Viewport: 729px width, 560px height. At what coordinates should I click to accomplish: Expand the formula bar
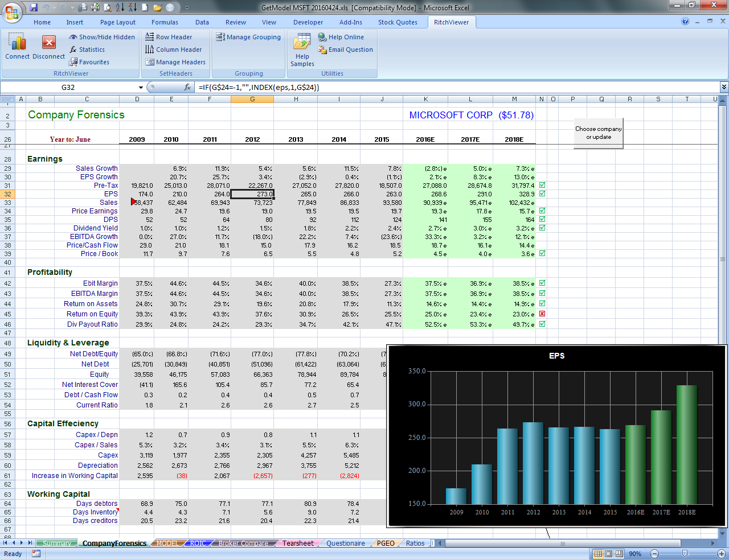[724, 87]
